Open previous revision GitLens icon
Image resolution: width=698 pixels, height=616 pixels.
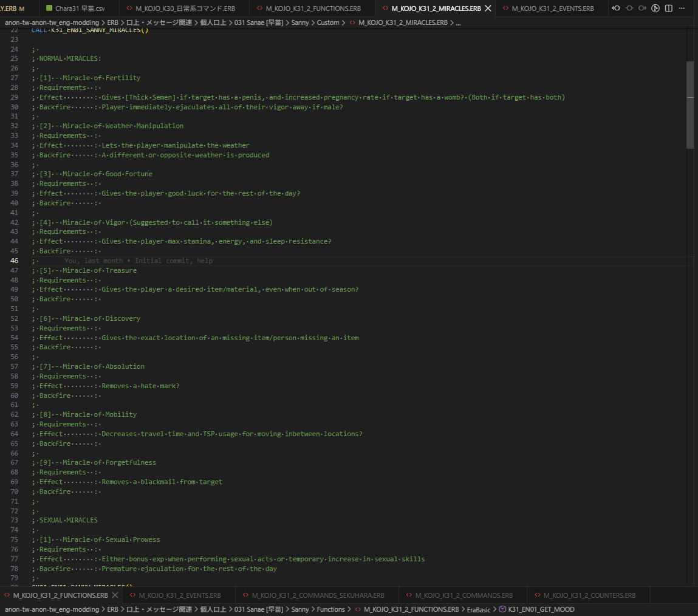tap(616, 9)
